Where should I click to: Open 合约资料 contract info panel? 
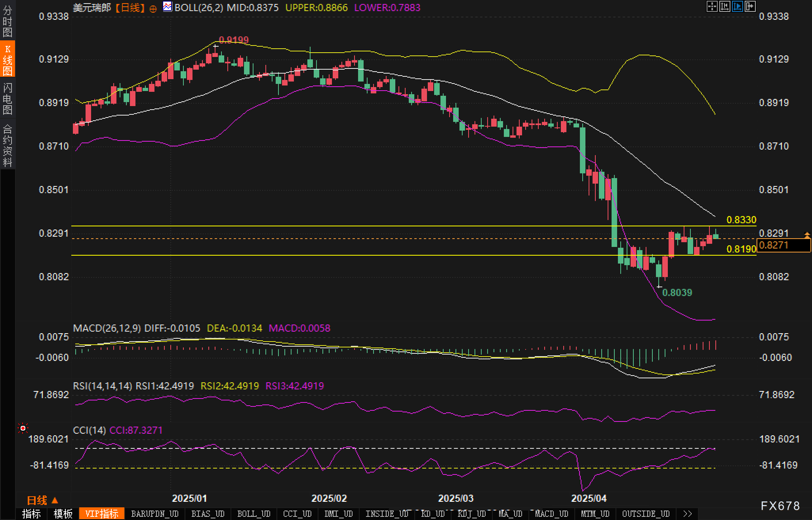(8, 145)
